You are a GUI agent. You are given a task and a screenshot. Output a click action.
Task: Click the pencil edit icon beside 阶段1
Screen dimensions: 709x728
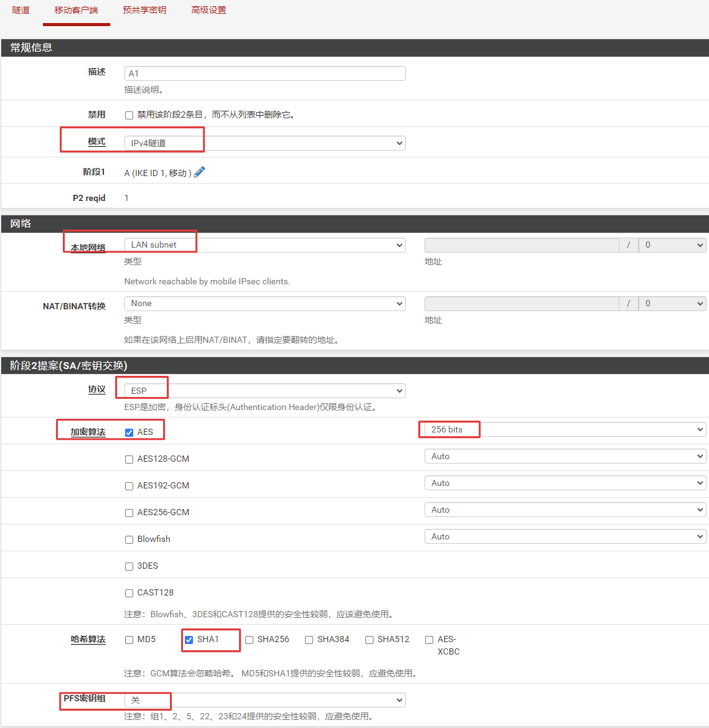(x=199, y=172)
